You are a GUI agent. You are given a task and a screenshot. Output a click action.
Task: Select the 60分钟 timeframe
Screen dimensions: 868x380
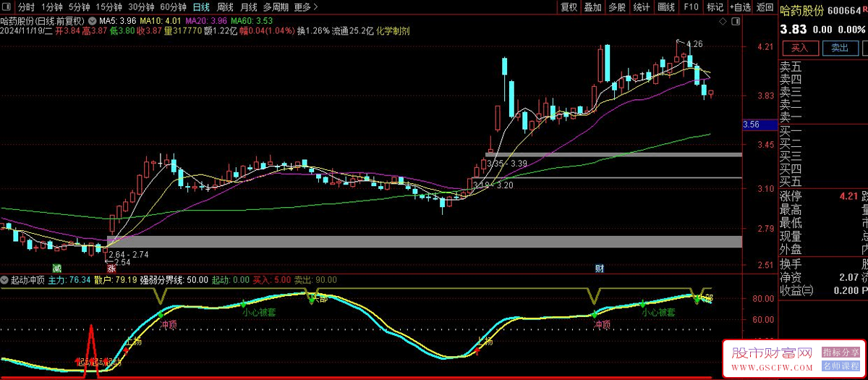point(173,7)
